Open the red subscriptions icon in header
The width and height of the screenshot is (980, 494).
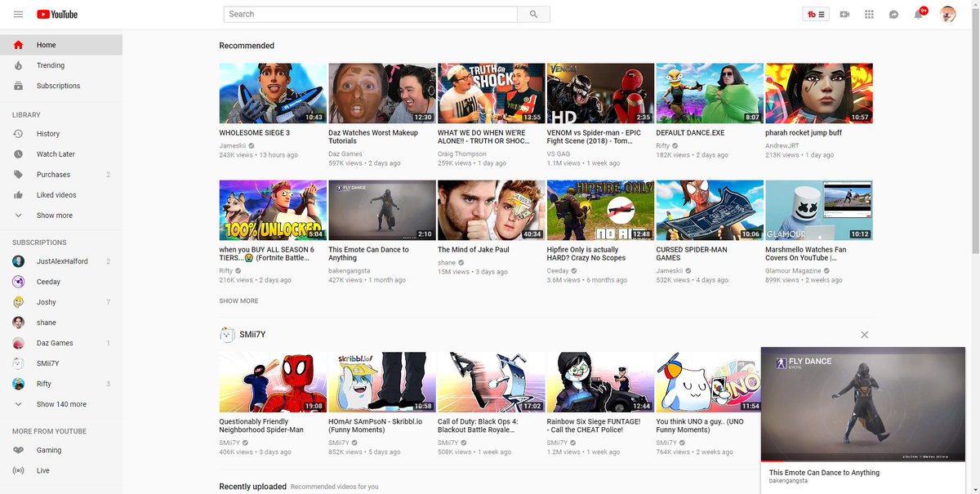[x=817, y=14]
